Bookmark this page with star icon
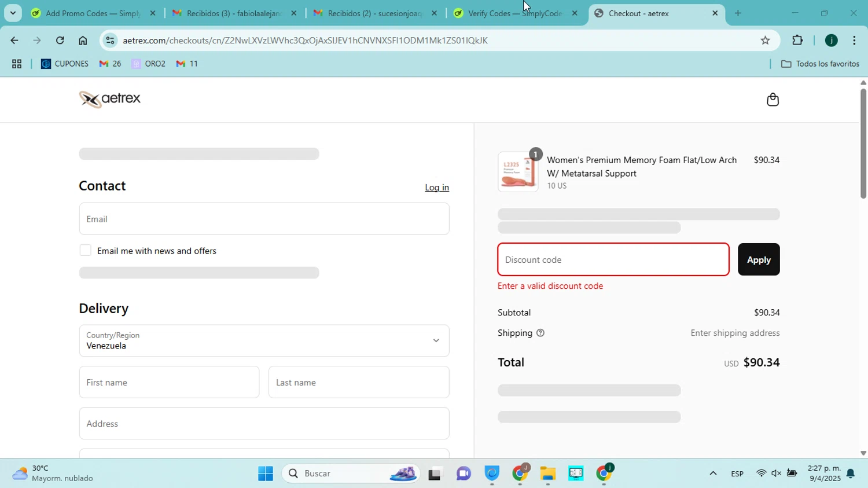 pyautogui.click(x=765, y=41)
